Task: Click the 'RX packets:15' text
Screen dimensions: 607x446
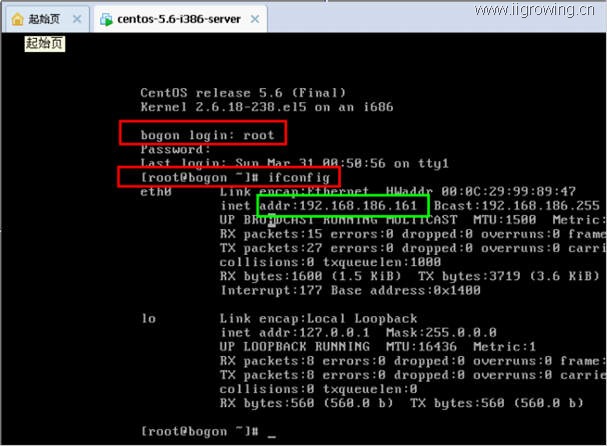Action: (271, 234)
